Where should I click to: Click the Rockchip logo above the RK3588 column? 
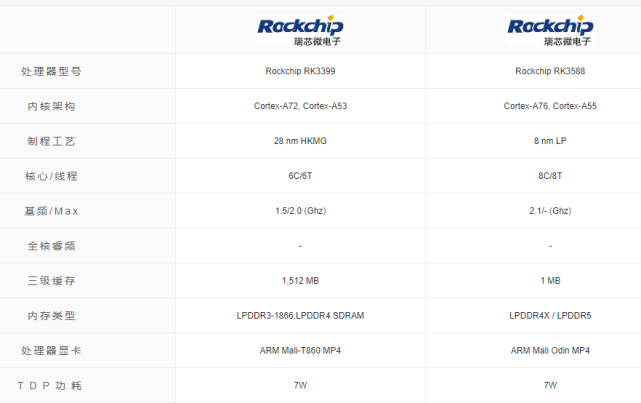[550, 30]
